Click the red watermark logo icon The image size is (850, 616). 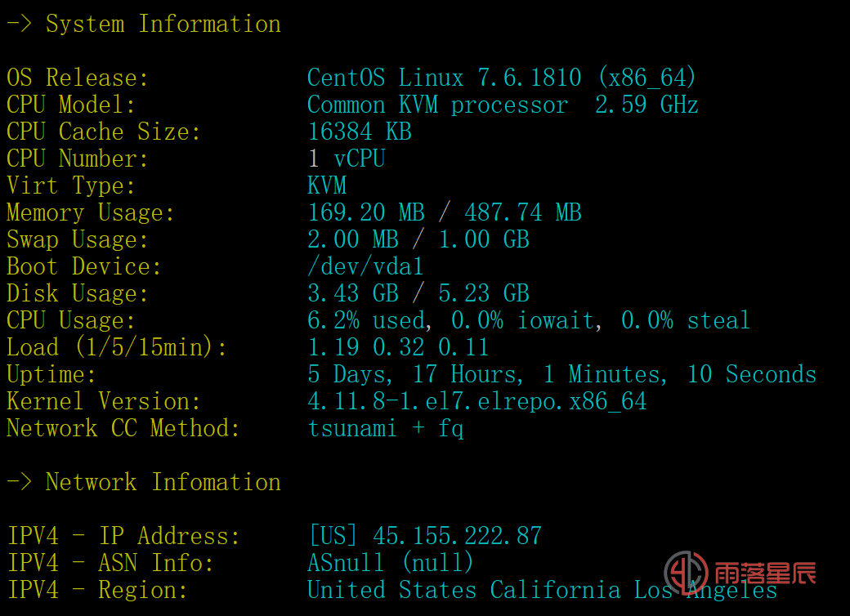click(687, 573)
